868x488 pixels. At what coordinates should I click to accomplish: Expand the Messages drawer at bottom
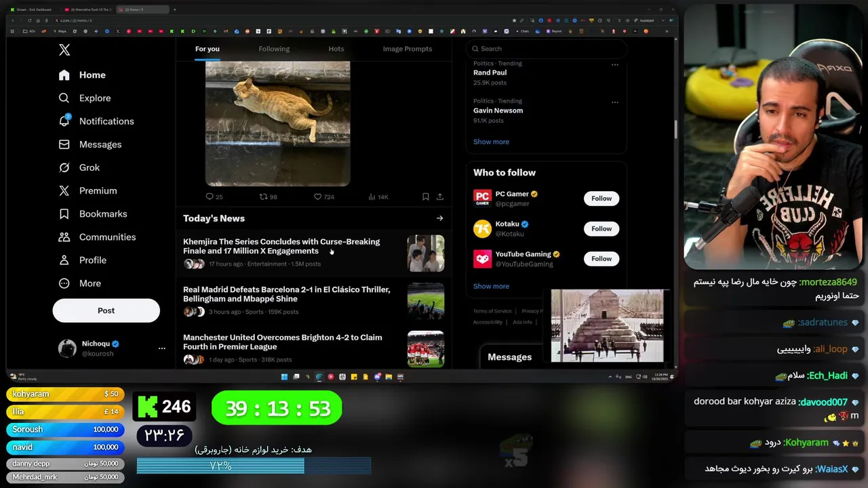510,357
